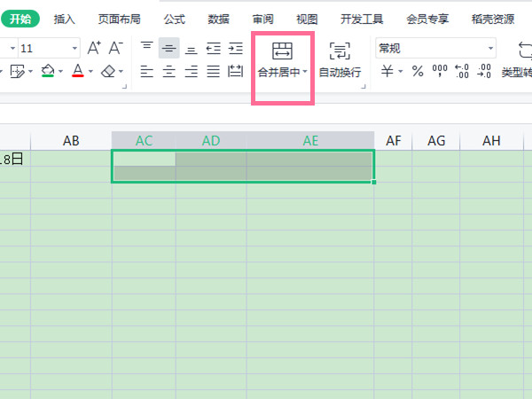Decrease font size with A- icon
The image size is (532, 399).
coord(115,48)
